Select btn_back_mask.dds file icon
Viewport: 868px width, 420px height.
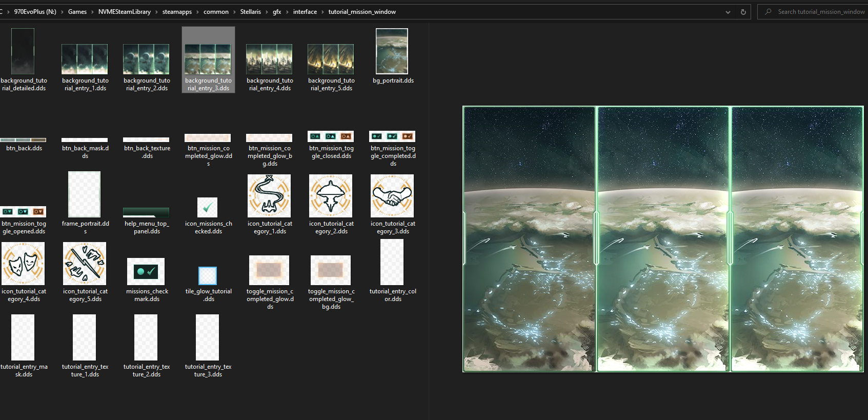(x=85, y=139)
